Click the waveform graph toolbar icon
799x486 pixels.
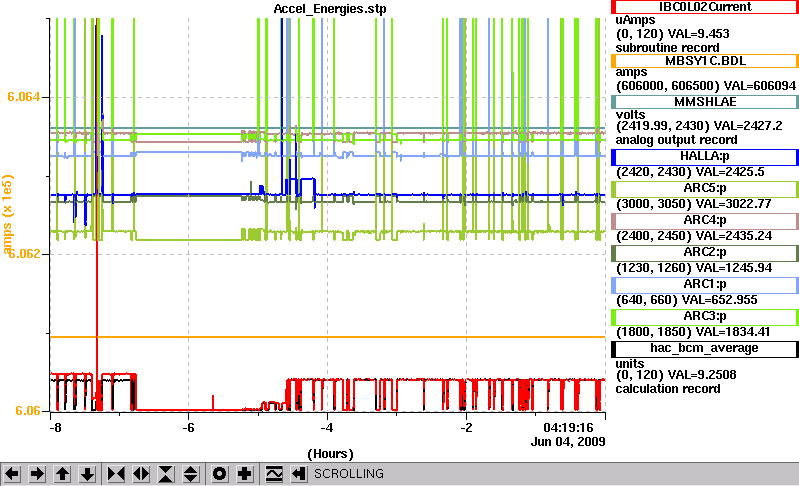(x=274, y=474)
